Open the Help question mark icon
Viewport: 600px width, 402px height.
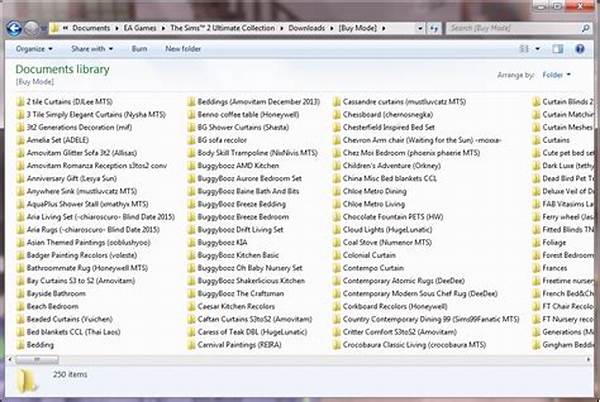click(x=580, y=49)
